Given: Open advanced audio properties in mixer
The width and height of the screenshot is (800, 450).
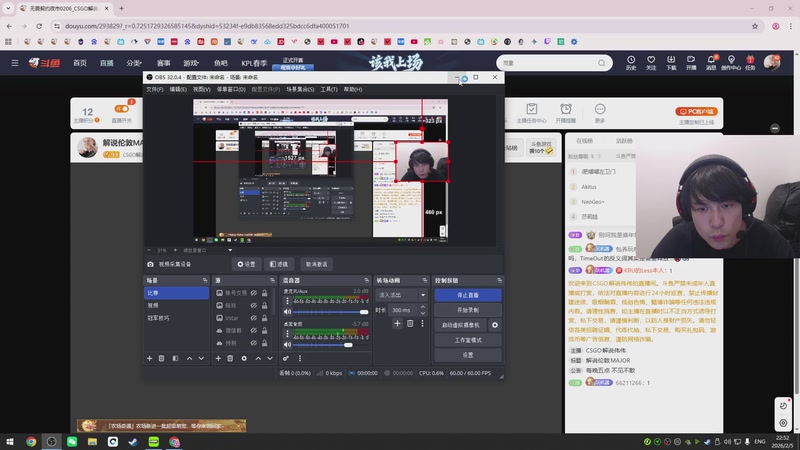Looking at the screenshot, I should tap(286, 359).
